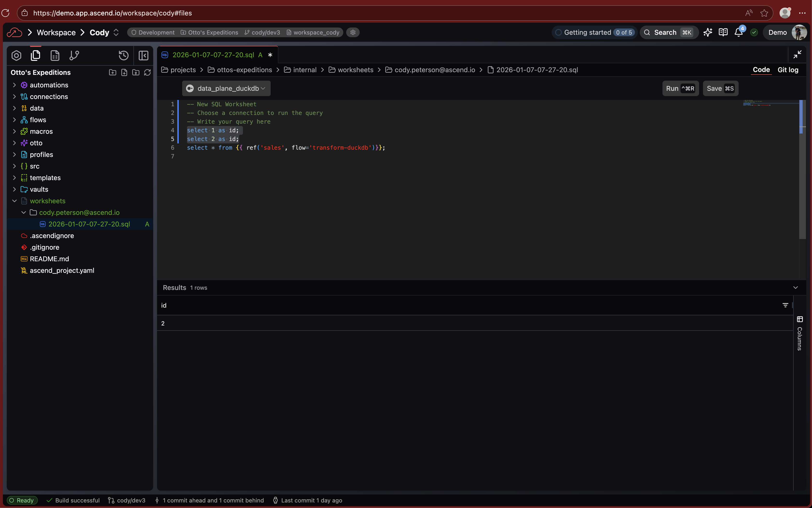Open documentation via the book icon
The width and height of the screenshot is (812, 508).
[x=723, y=32]
